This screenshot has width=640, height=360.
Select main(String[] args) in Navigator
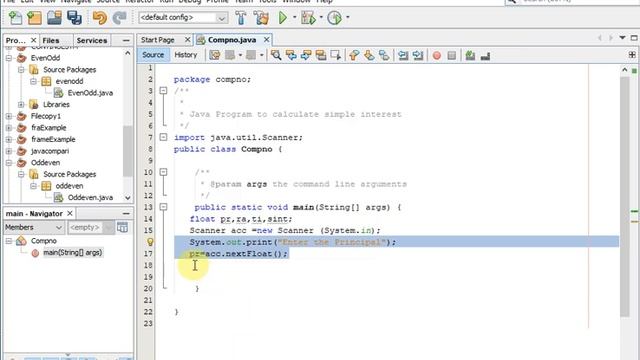point(73,253)
